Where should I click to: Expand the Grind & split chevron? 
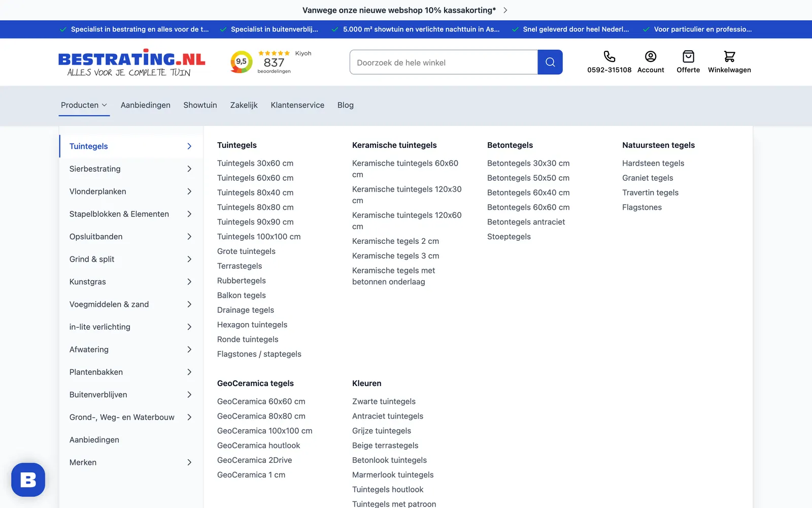(189, 259)
